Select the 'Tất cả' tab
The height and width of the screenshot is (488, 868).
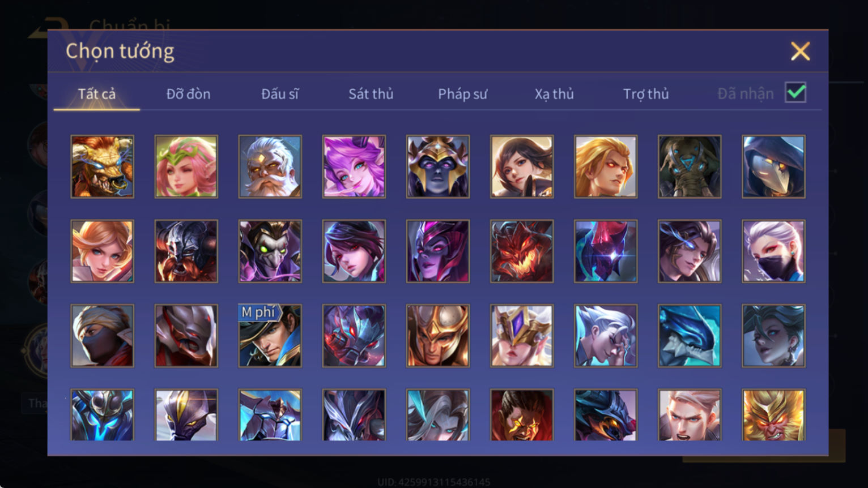coord(97,94)
